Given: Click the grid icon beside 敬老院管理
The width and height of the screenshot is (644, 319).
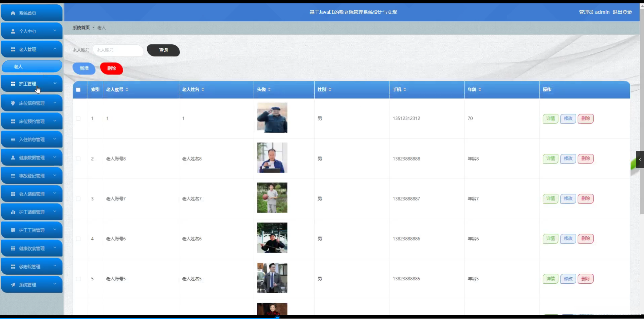Looking at the screenshot, I should pos(13,266).
